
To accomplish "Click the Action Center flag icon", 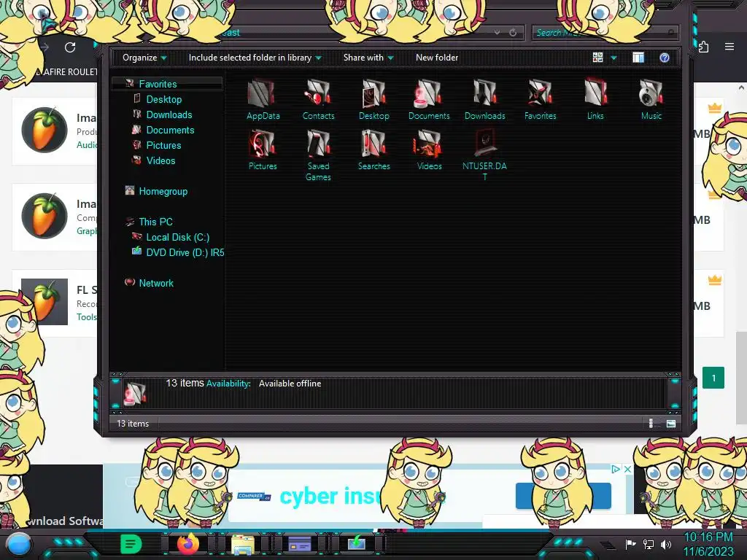I will [631, 544].
